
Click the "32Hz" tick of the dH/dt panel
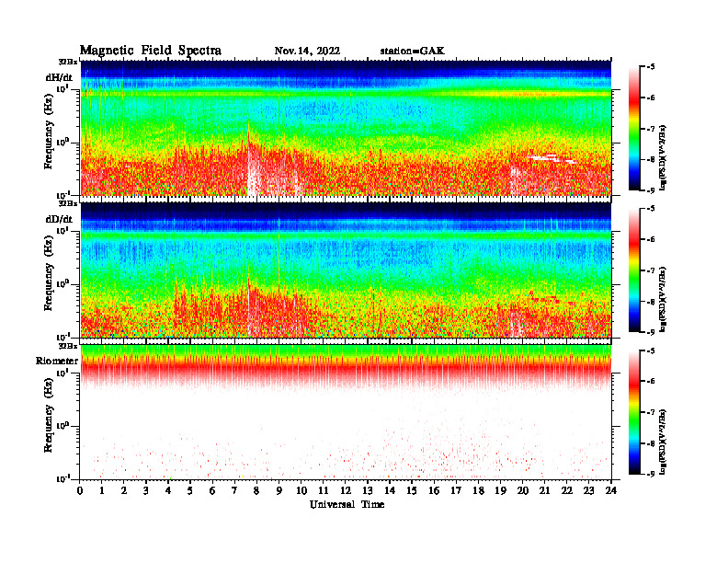click(x=68, y=62)
